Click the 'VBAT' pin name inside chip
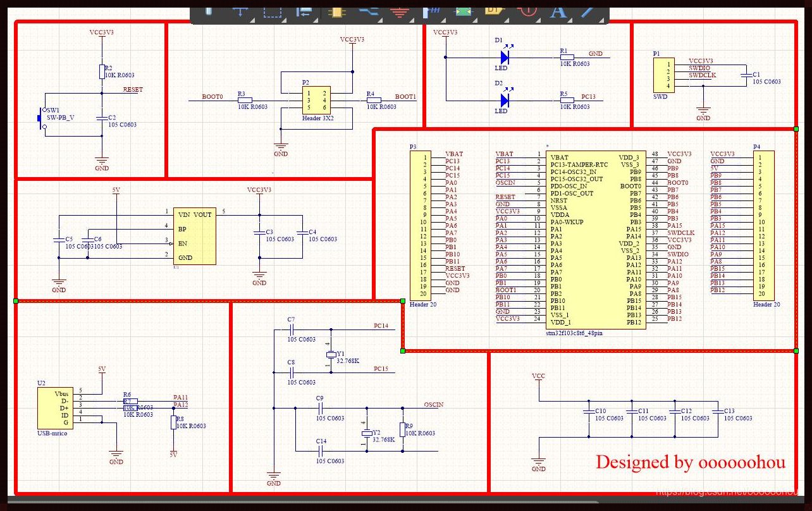 coord(559,157)
